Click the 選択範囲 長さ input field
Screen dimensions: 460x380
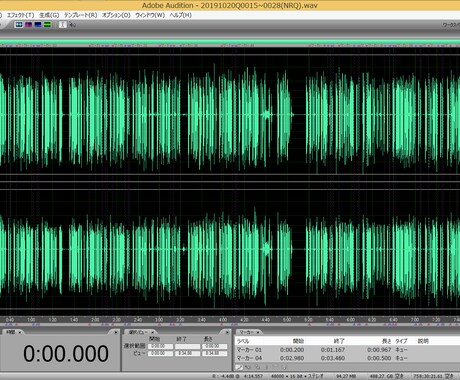214,346
